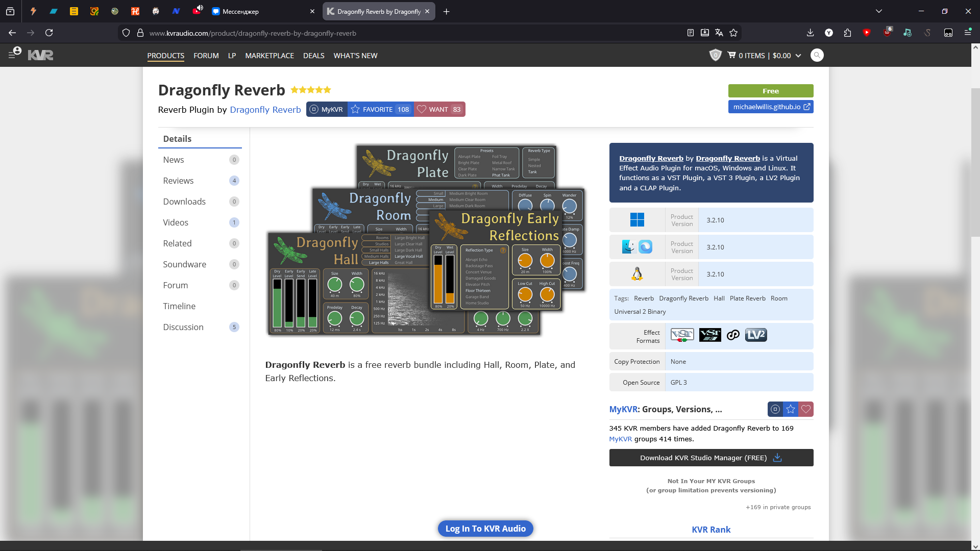Image resolution: width=980 pixels, height=551 pixels.
Task: Click the site search magnifier icon
Action: (817, 55)
